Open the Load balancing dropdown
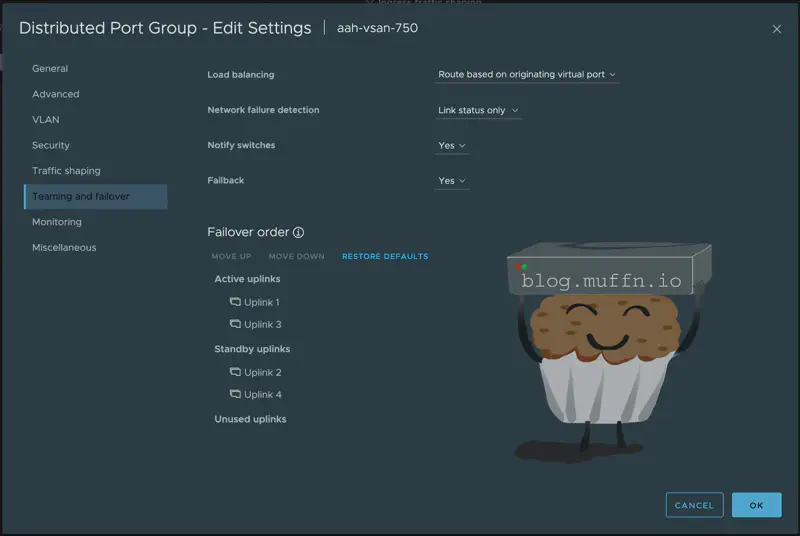Image resolution: width=800 pixels, height=536 pixels. point(527,75)
